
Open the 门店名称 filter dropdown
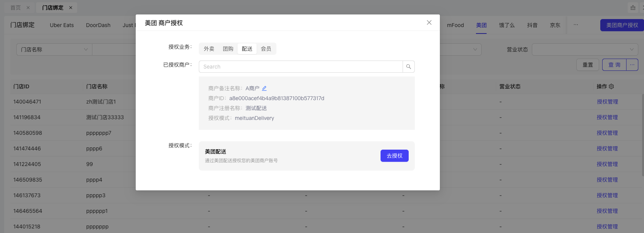point(54,49)
